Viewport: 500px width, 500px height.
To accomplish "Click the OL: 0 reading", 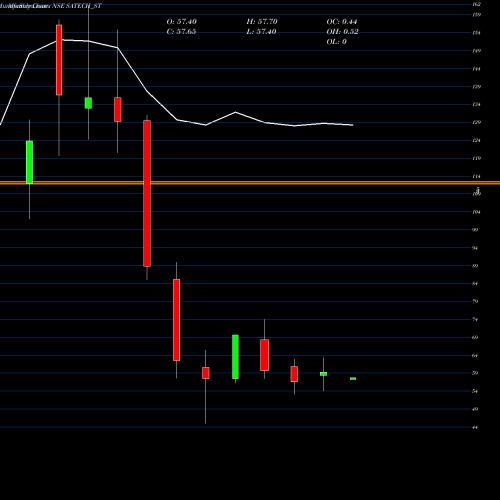I will click(336, 42).
